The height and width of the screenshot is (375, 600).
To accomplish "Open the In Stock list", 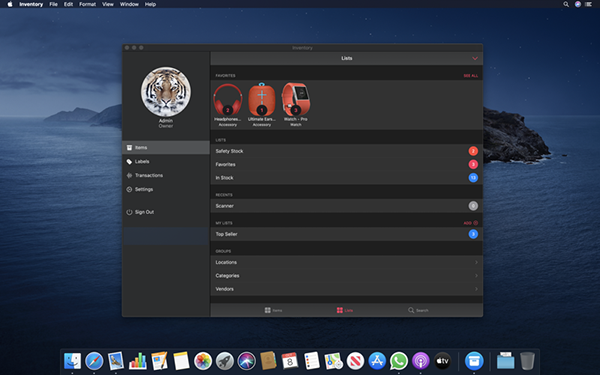I will [x=346, y=178].
